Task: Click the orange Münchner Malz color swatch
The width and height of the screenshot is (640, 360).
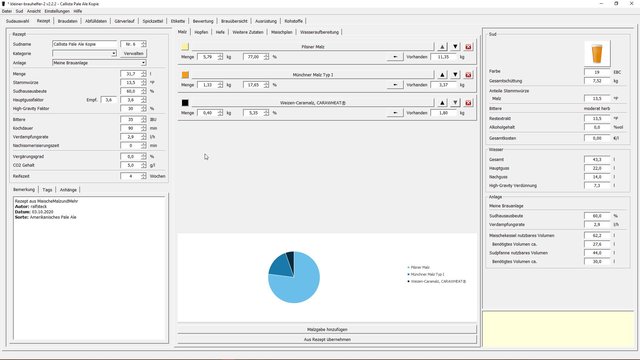Action: (x=185, y=75)
